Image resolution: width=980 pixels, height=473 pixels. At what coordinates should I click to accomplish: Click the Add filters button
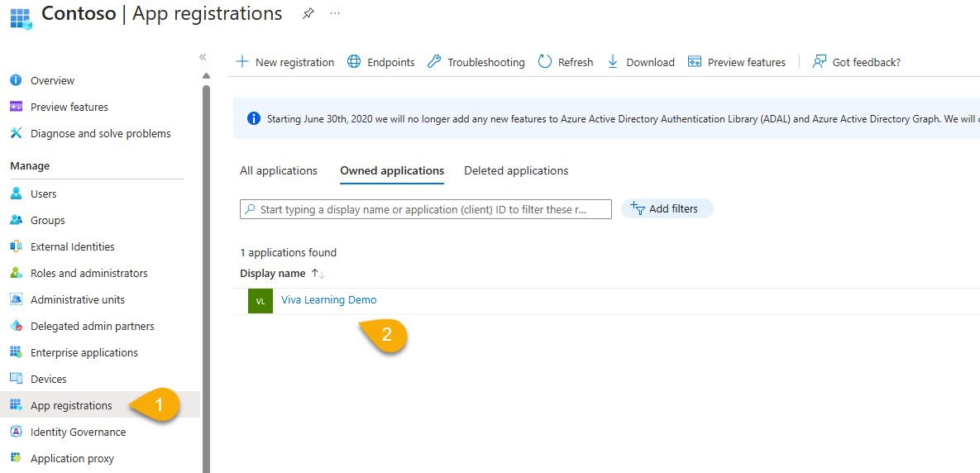click(x=667, y=208)
